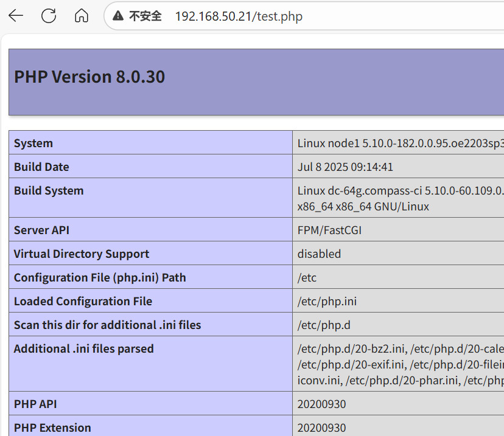The height and width of the screenshot is (436, 504).
Task: Click the PHP API value 20200930
Action: (322, 404)
